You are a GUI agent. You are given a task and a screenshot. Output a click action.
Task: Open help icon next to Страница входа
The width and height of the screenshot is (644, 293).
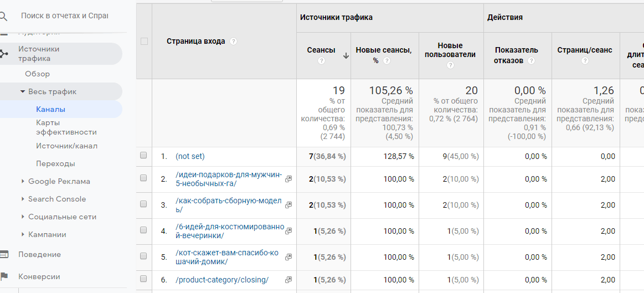[x=234, y=42]
